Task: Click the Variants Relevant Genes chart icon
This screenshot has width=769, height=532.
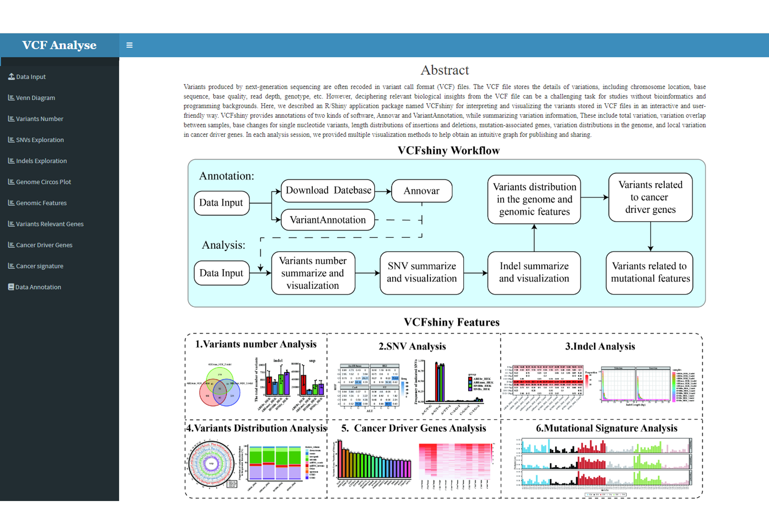Action: pyautogui.click(x=11, y=224)
